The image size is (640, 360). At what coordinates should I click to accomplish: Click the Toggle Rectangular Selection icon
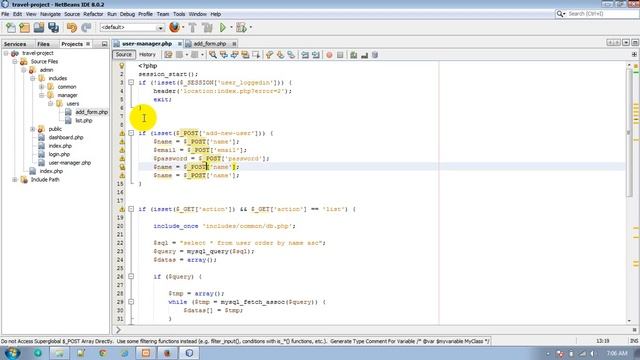(x=256, y=55)
